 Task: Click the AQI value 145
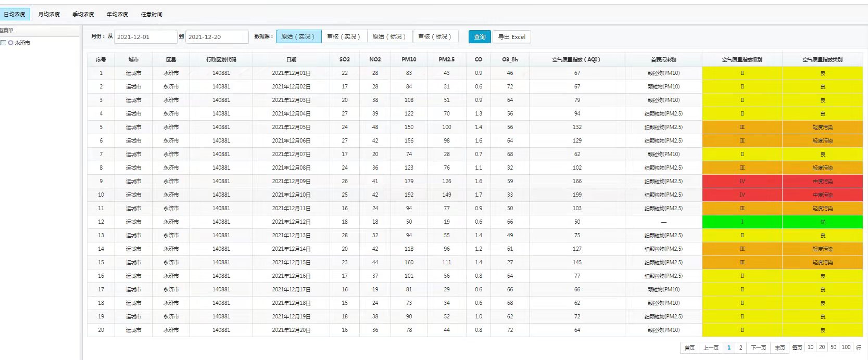[x=577, y=262]
